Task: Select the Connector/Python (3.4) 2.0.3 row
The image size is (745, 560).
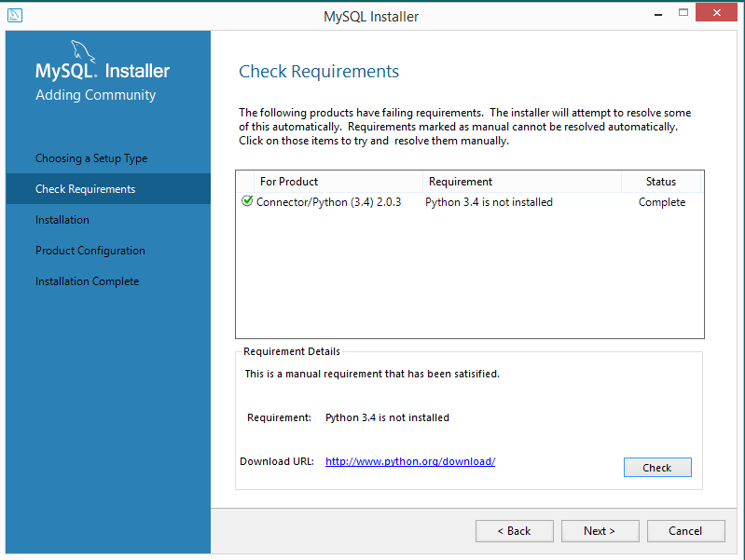Action: click(x=469, y=202)
